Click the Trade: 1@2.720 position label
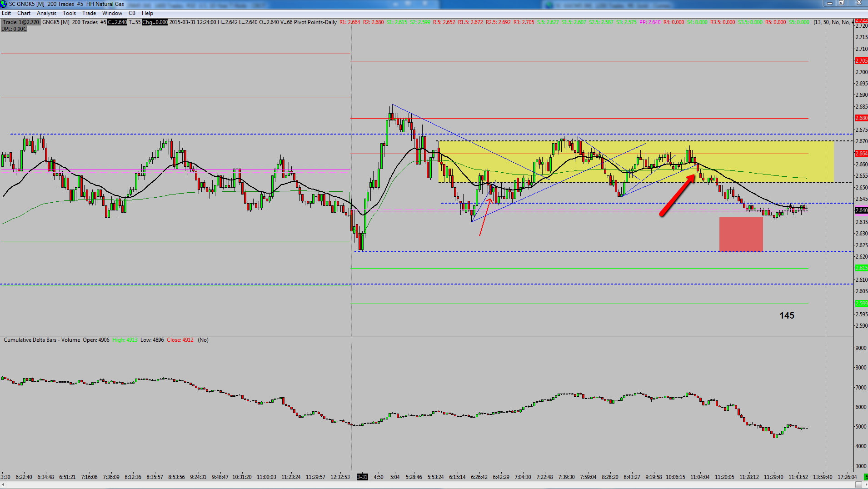The width and height of the screenshot is (868, 489). pyautogui.click(x=21, y=22)
